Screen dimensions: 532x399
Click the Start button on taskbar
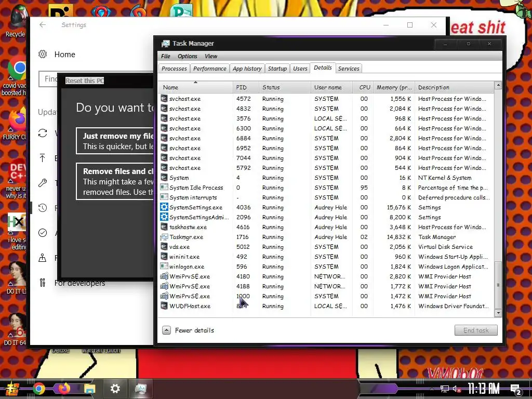click(12, 389)
